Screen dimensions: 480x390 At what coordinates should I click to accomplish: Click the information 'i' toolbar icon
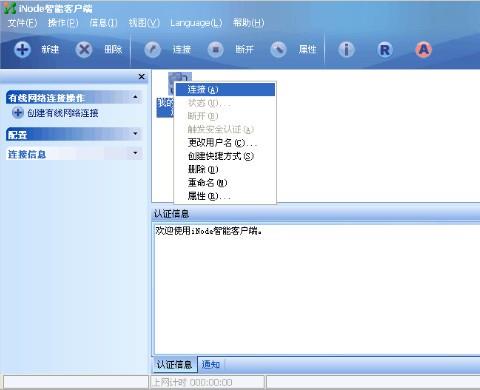347,50
